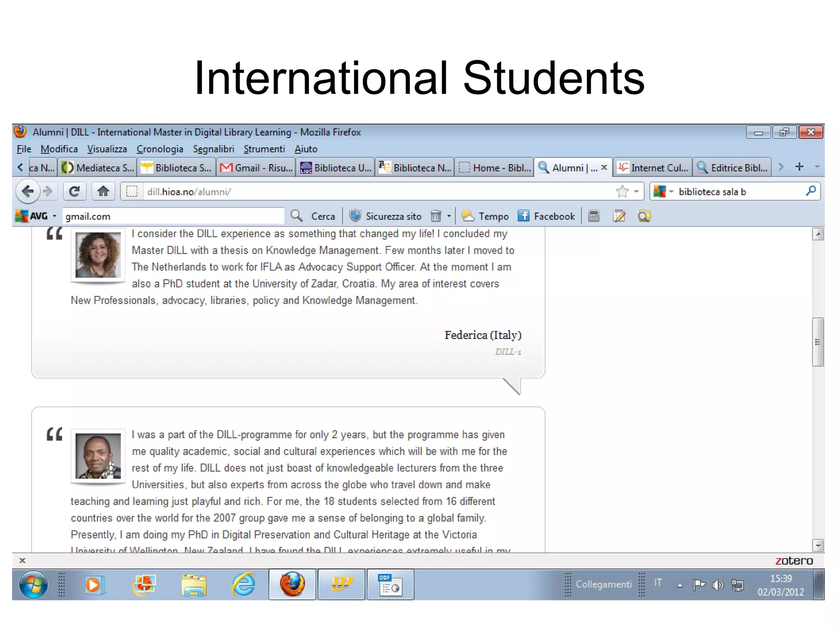Click the AVG trash can icon

point(436,216)
